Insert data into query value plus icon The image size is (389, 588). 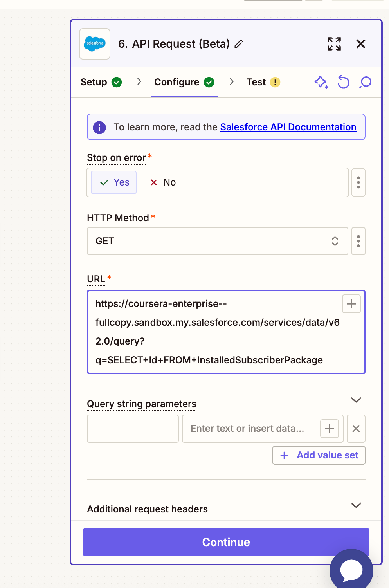(x=330, y=429)
